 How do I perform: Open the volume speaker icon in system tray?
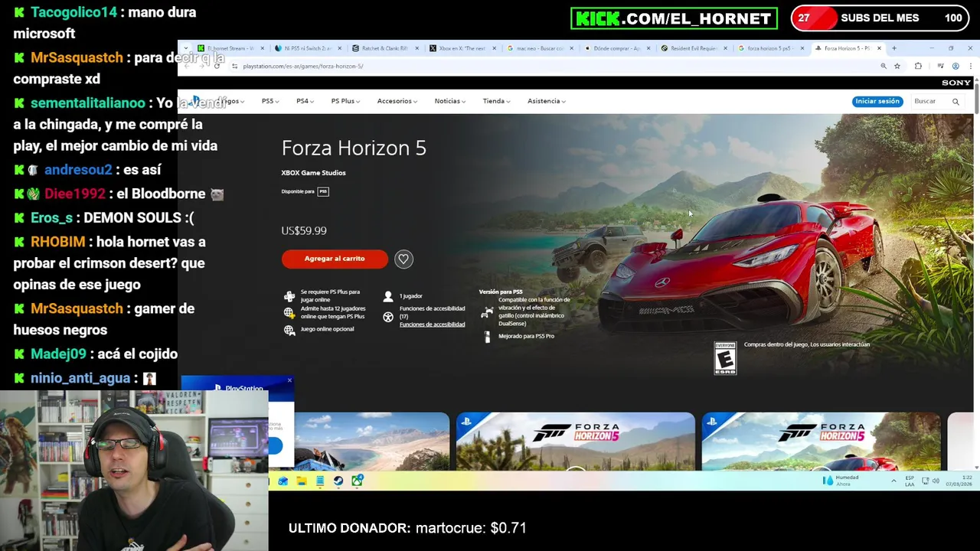click(x=936, y=481)
